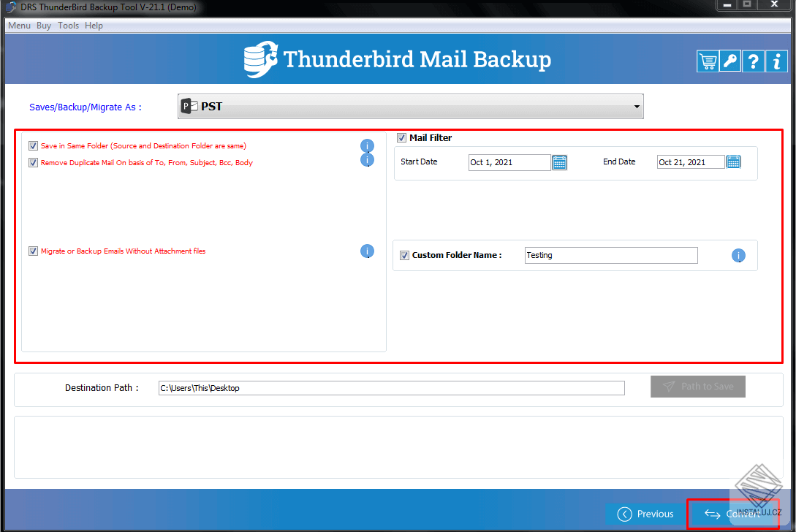Click the End Date field

point(691,162)
